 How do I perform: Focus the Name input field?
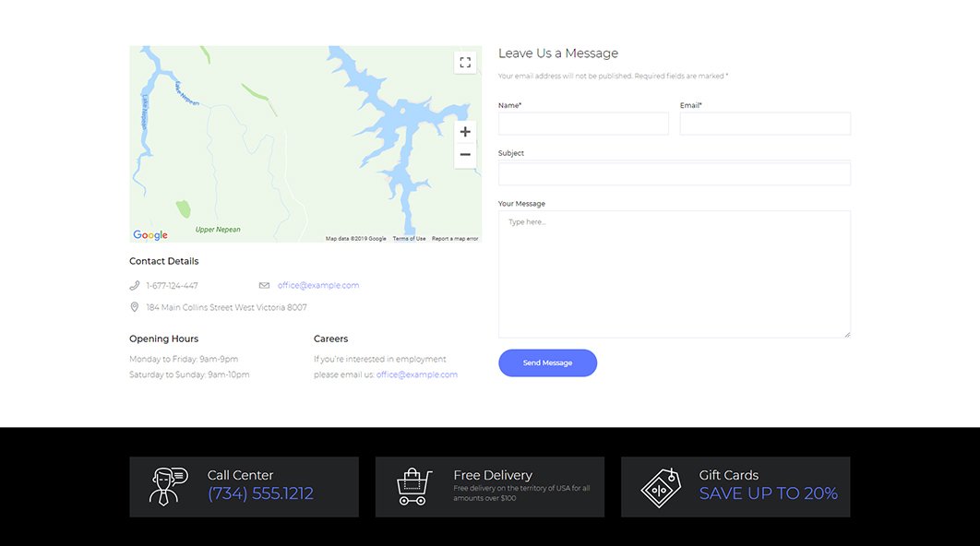pos(583,124)
